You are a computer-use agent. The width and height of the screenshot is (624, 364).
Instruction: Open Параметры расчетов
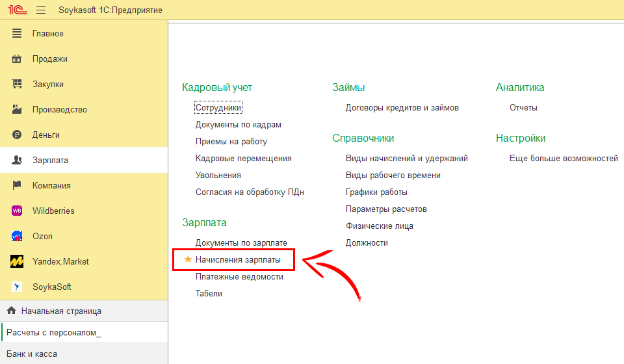(x=386, y=209)
